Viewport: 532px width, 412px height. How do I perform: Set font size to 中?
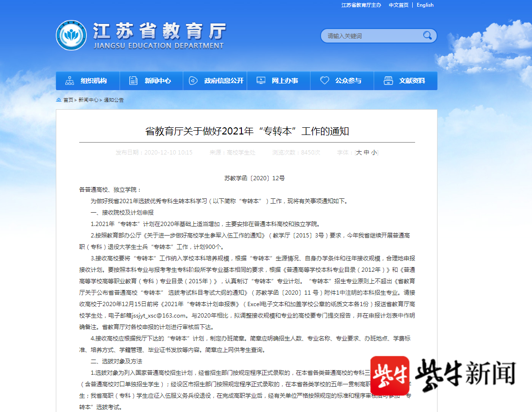(366, 153)
